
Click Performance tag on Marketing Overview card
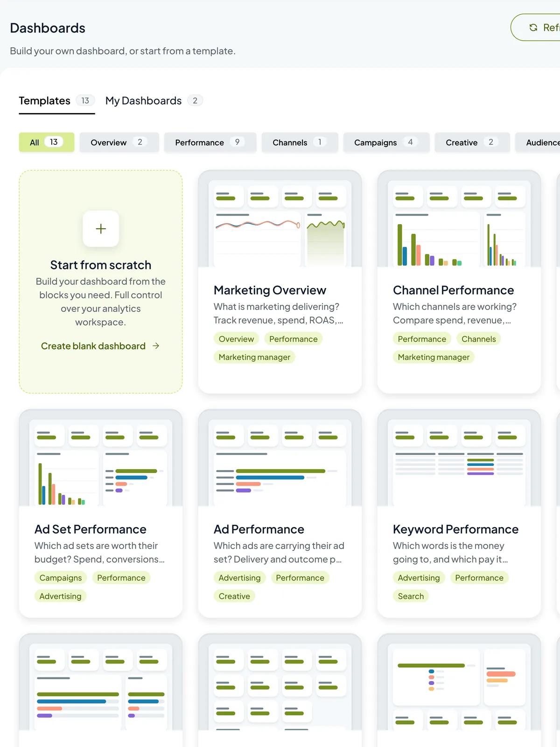point(294,339)
